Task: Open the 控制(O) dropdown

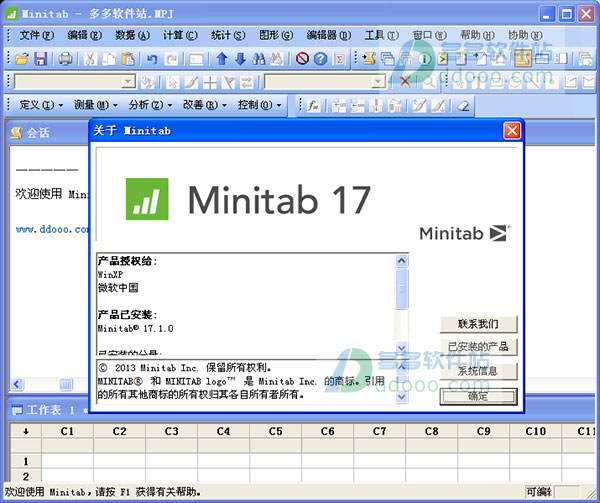Action: point(259,105)
